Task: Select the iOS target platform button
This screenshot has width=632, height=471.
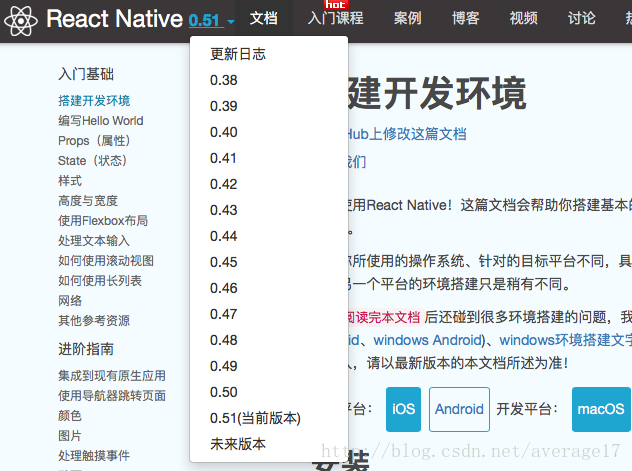Action: click(403, 409)
